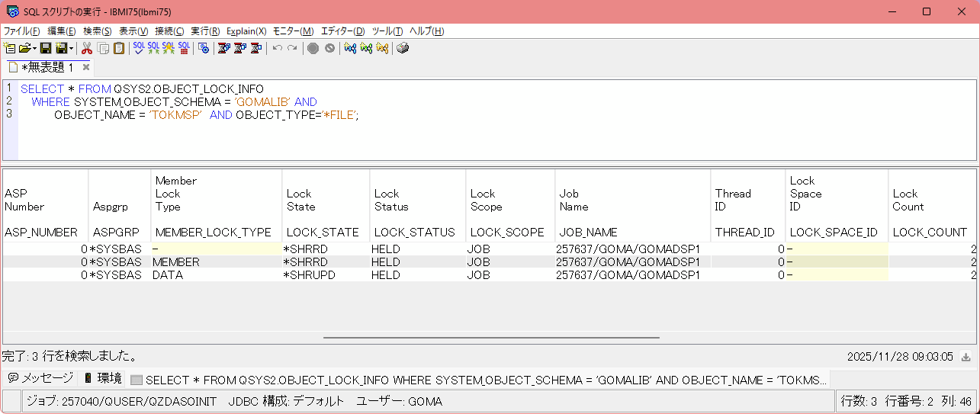Open the エディター(D) menu
The height and width of the screenshot is (414, 980).
(342, 31)
